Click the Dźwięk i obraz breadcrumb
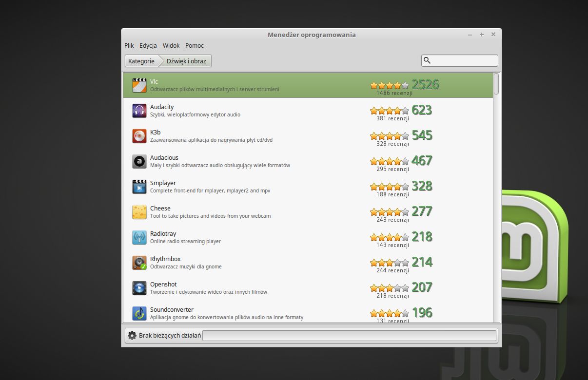Screen dimensions: 588x380 [186, 61]
